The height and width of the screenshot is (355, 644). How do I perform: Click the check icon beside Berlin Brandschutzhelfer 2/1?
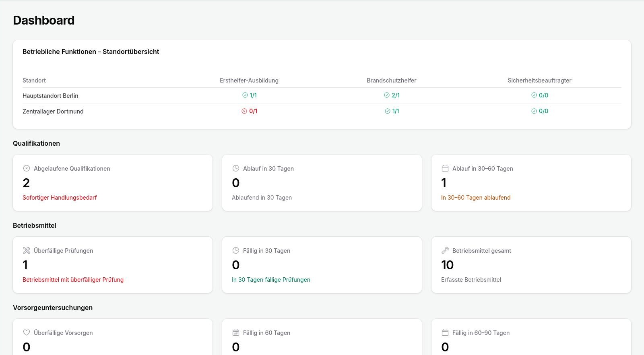point(386,95)
